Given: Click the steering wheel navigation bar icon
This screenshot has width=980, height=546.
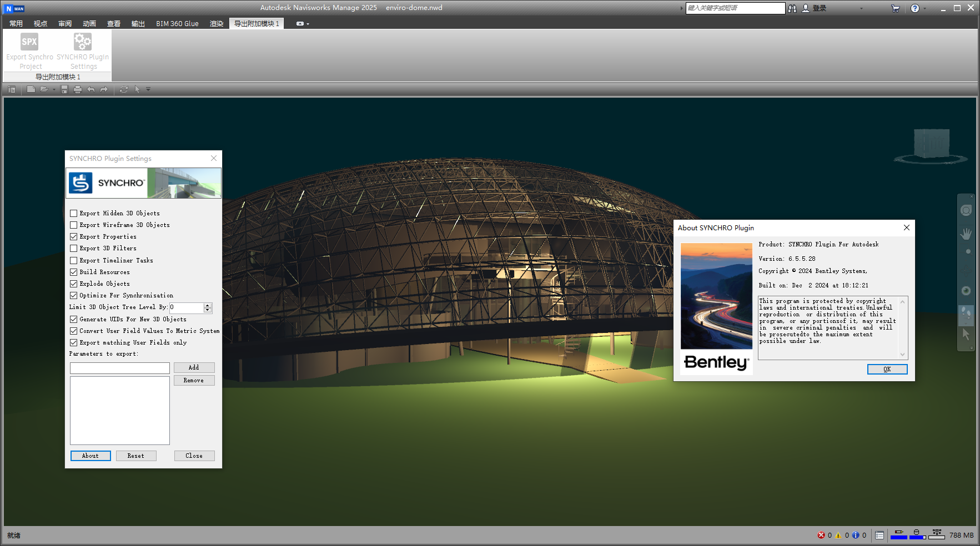Looking at the screenshot, I should tap(966, 210).
